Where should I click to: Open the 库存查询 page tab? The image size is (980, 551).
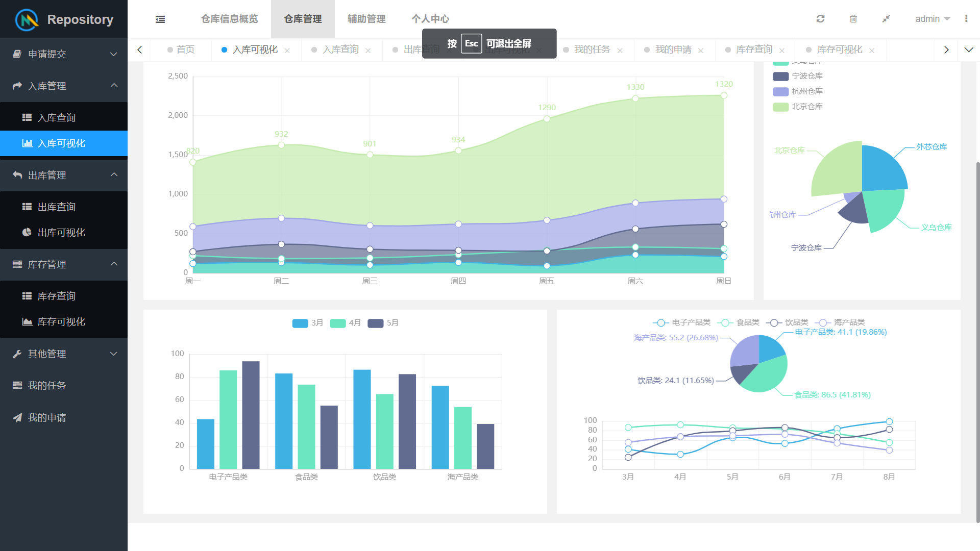753,49
